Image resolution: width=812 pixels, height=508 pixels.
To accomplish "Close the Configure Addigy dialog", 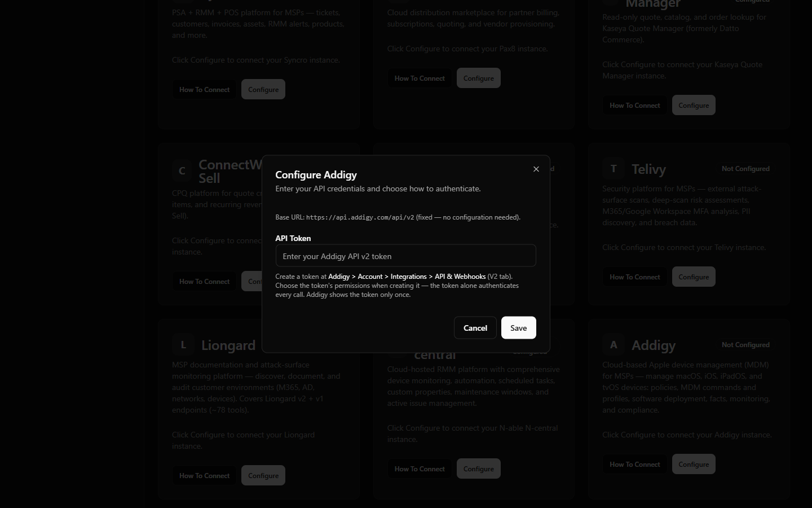I will tap(536, 169).
